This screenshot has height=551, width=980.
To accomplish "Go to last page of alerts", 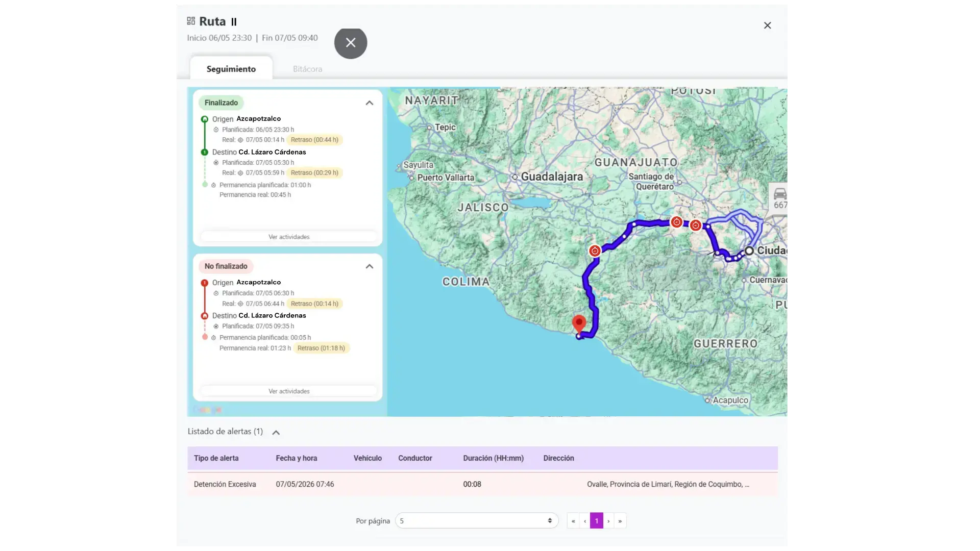I will point(620,521).
